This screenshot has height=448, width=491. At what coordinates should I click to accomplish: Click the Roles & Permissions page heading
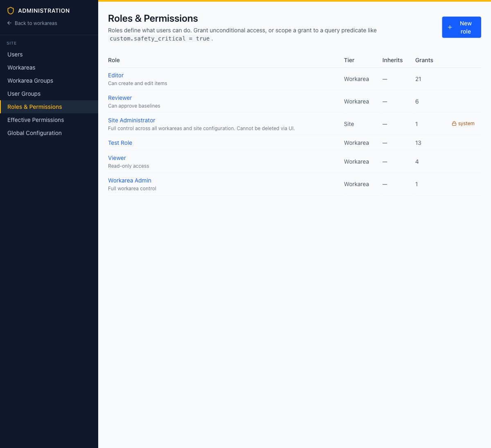153,18
